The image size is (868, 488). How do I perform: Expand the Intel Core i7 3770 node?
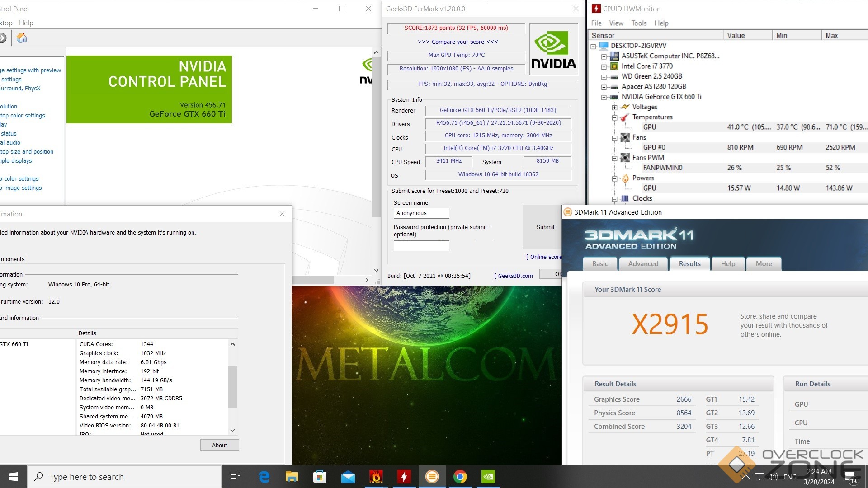click(604, 66)
